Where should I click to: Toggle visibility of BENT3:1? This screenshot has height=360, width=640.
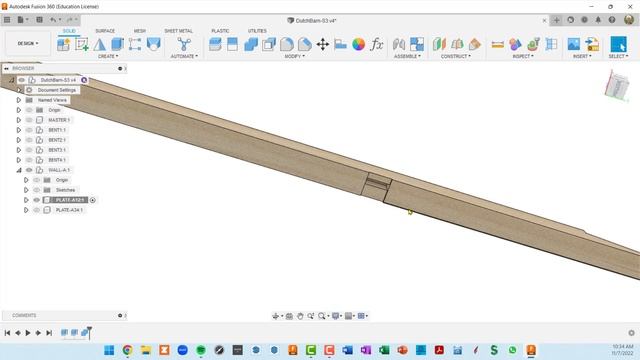29,150
